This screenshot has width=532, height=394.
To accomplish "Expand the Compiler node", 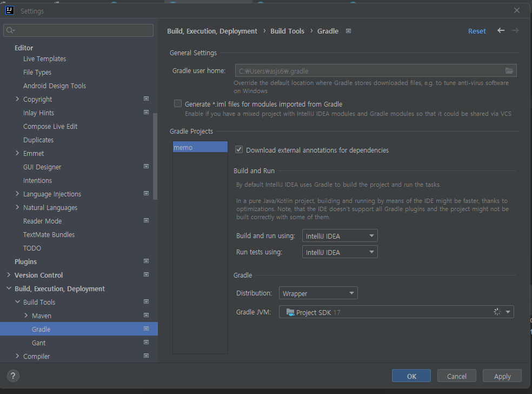I will (17, 356).
